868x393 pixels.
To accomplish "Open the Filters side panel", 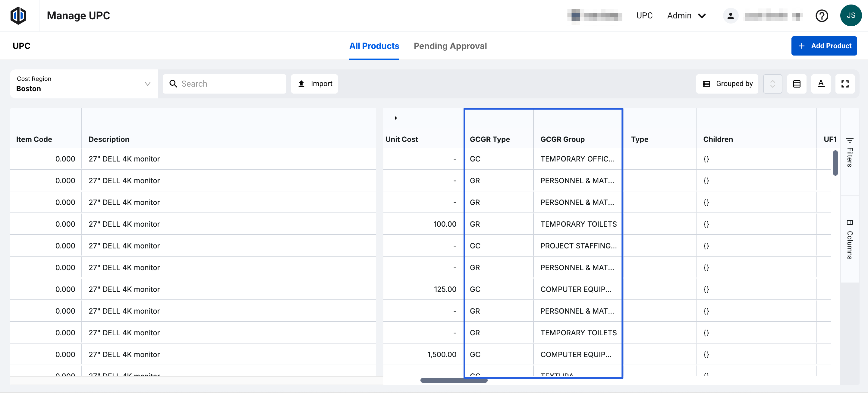I will [850, 152].
